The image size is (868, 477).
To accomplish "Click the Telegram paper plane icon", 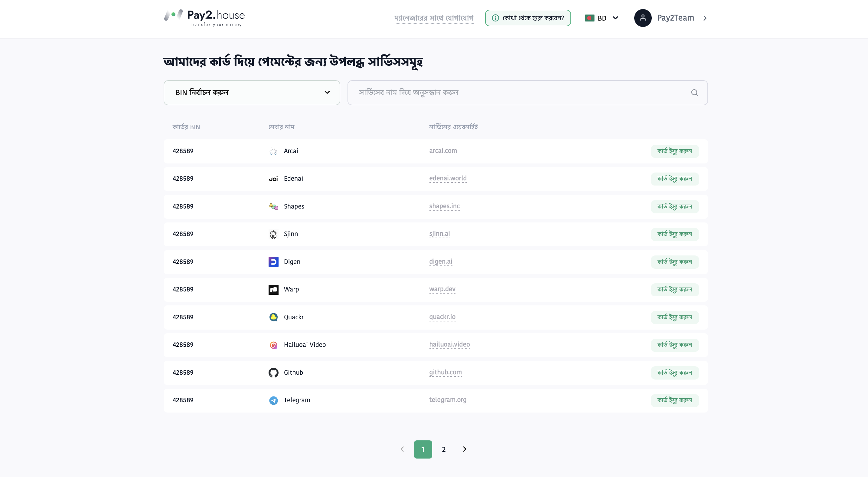I will [x=273, y=400].
